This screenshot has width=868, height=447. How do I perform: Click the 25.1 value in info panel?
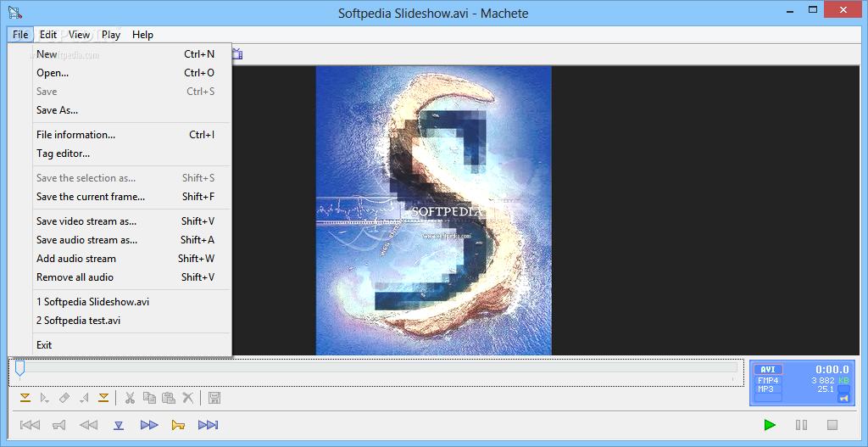[x=826, y=389]
